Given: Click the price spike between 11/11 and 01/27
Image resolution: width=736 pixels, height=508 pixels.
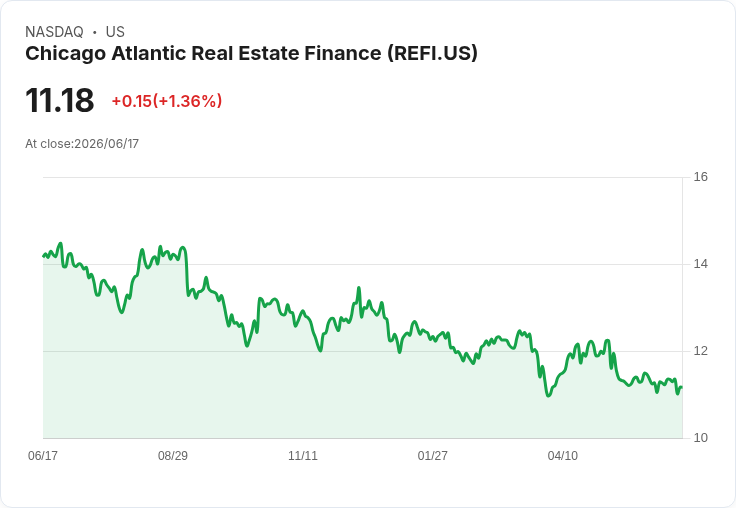Looking at the screenshot, I should click(x=359, y=288).
